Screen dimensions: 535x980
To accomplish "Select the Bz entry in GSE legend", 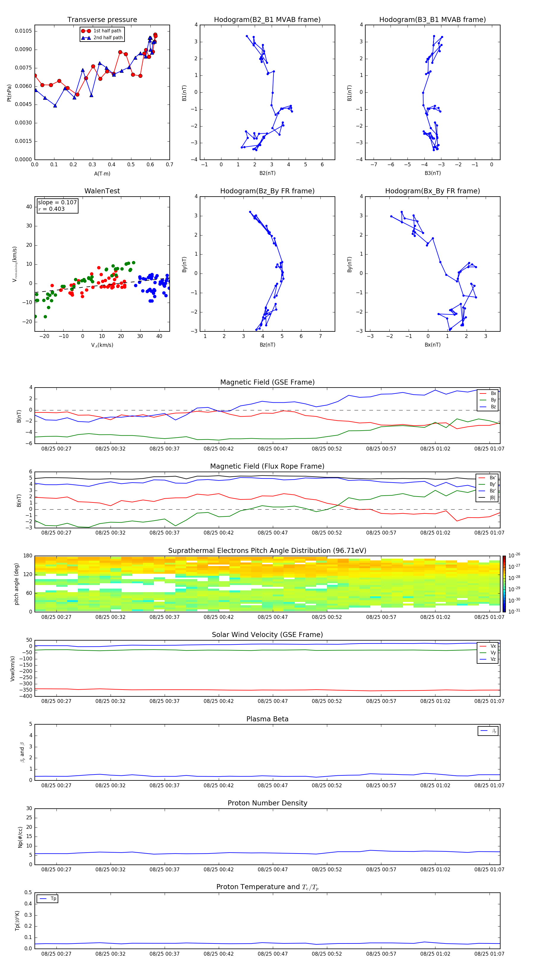I will point(488,407).
